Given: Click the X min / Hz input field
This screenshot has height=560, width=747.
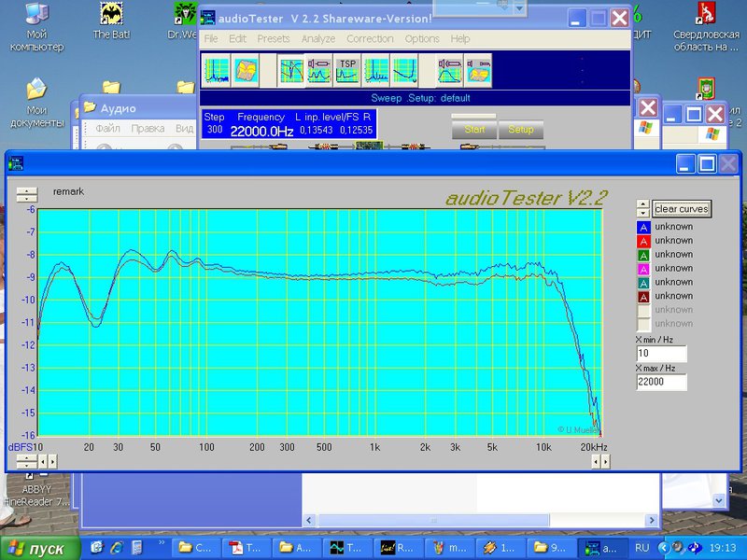Looking at the screenshot, I should [661, 354].
